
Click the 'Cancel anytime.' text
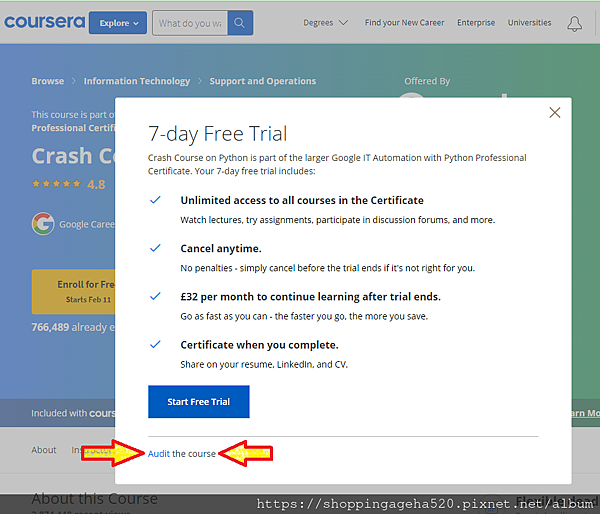click(x=221, y=248)
